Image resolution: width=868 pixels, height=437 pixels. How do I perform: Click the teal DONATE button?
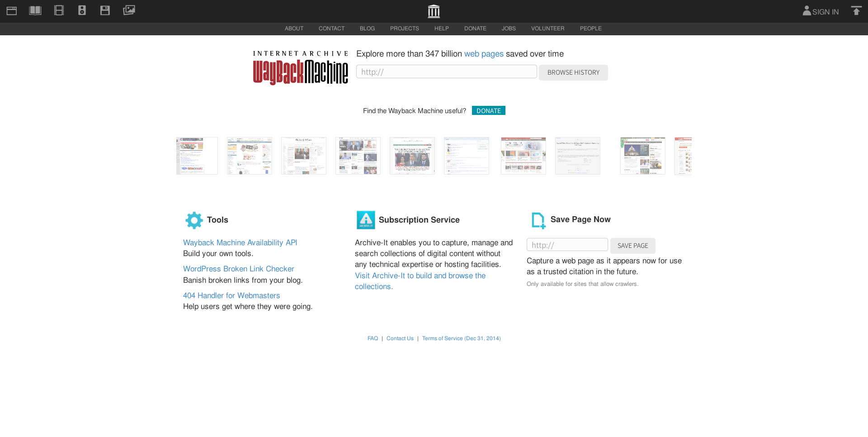tap(488, 111)
